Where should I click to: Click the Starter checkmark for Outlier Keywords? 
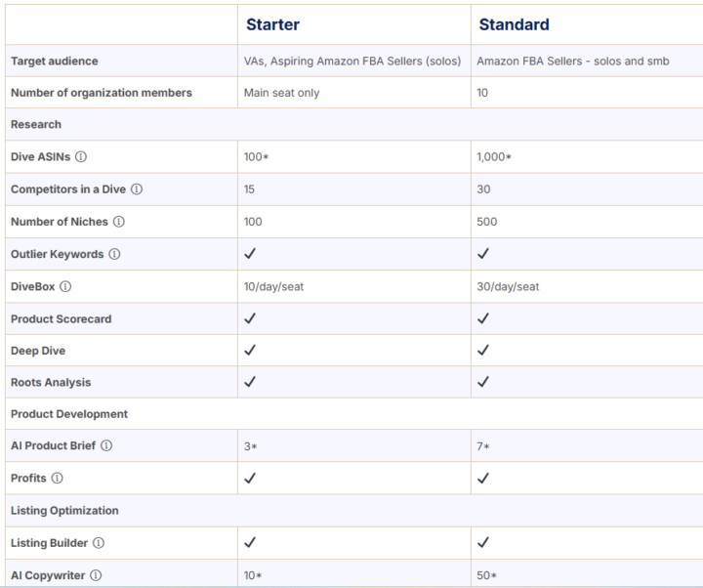click(x=250, y=253)
